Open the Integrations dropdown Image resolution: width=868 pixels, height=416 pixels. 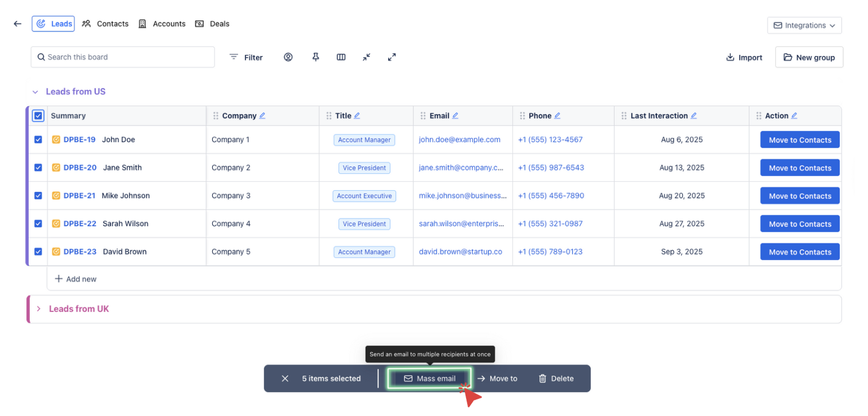point(804,26)
